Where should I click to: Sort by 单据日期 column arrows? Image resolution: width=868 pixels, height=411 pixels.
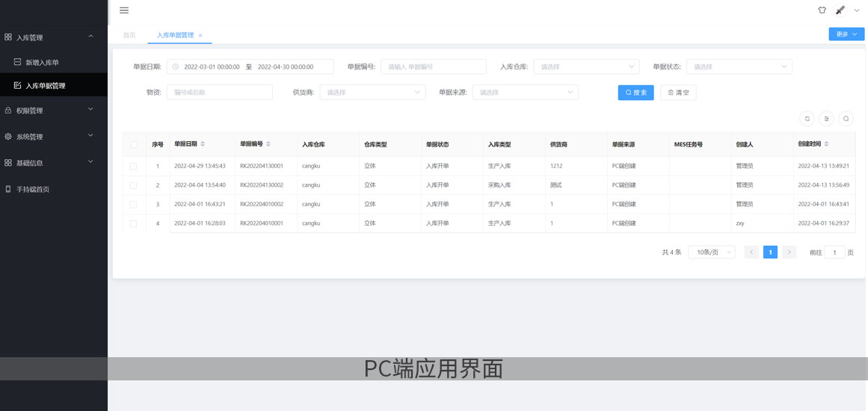coord(203,144)
